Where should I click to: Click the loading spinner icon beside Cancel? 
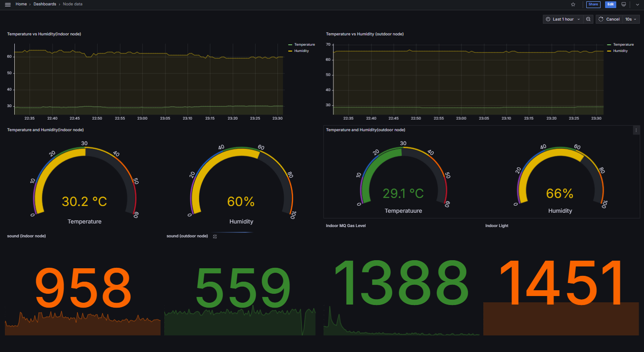pos(601,19)
